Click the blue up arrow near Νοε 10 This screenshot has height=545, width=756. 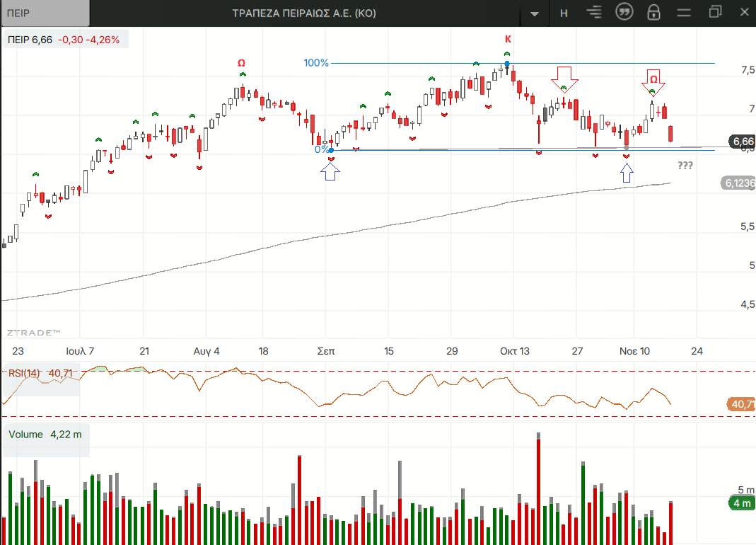click(x=626, y=173)
